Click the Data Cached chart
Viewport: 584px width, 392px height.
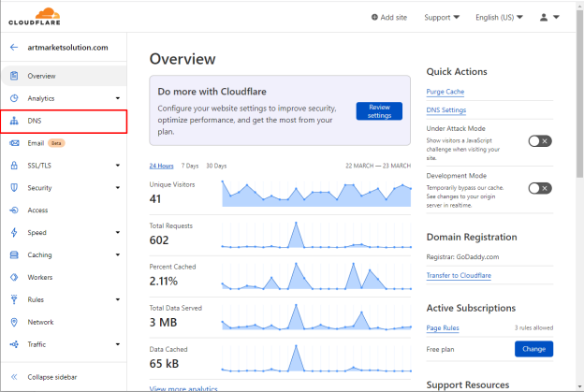point(316,358)
